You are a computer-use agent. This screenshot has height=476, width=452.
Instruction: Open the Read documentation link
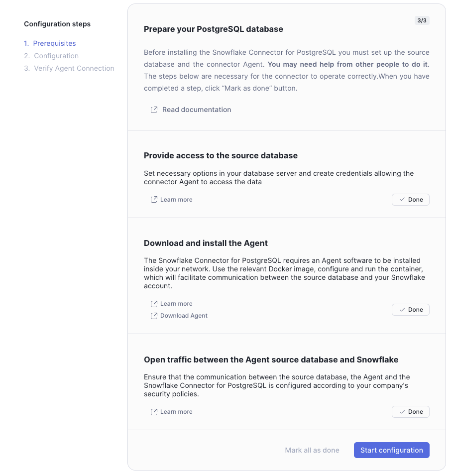[197, 110]
